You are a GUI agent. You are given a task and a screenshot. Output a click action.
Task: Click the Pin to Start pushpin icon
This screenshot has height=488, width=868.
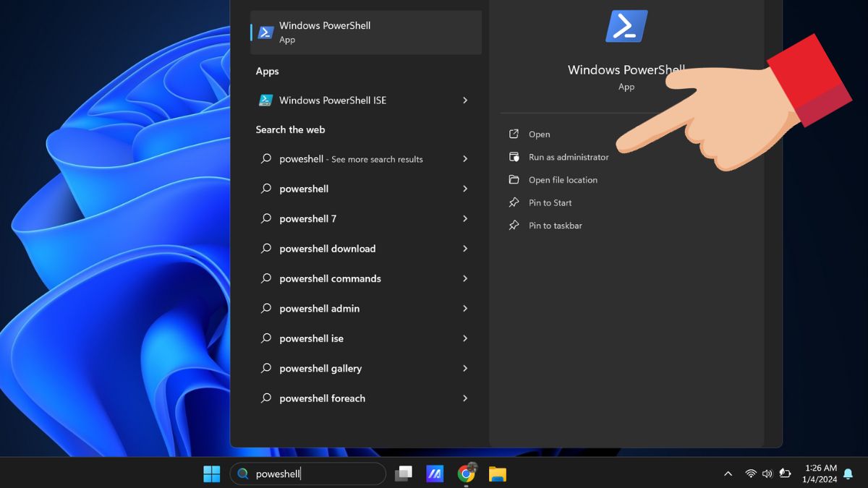point(514,202)
